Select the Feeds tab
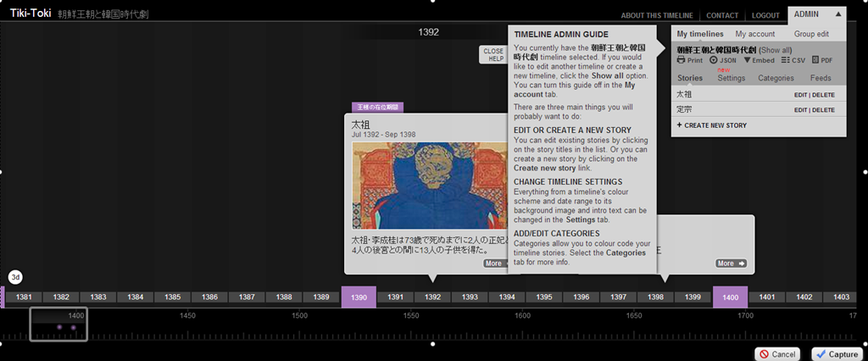The height and width of the screenshot is (361, 868). pyautogui.click(x=821, y=78)
